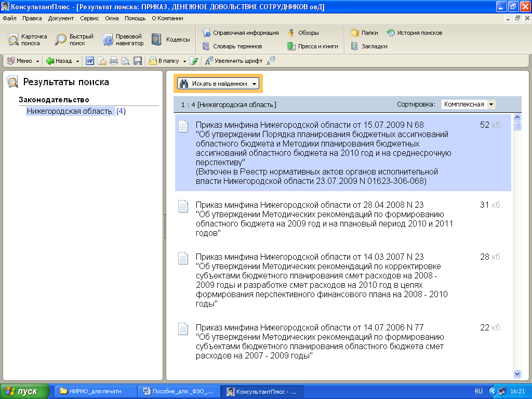Open the Правка menu
532x399 pixels.
(x=32, y=18)
